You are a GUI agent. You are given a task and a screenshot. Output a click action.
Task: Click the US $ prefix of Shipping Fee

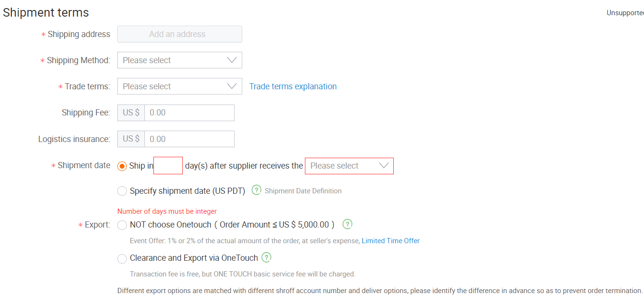131,113
